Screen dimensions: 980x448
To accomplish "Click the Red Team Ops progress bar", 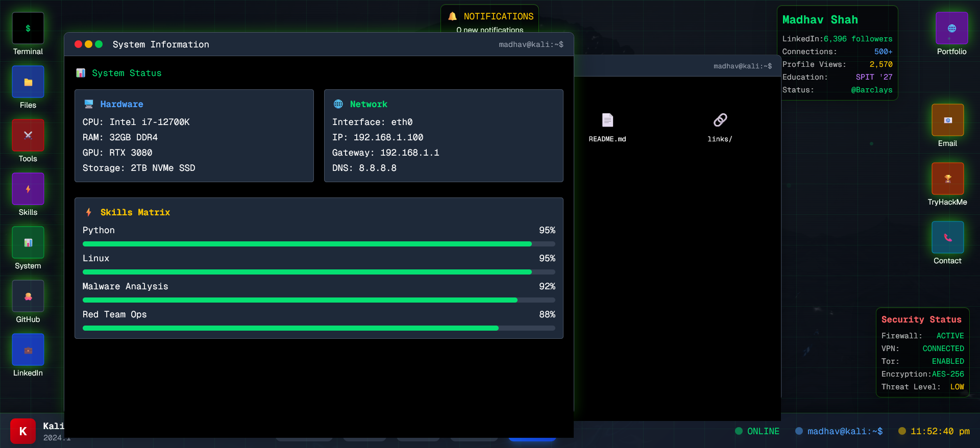I will point(319,328).
